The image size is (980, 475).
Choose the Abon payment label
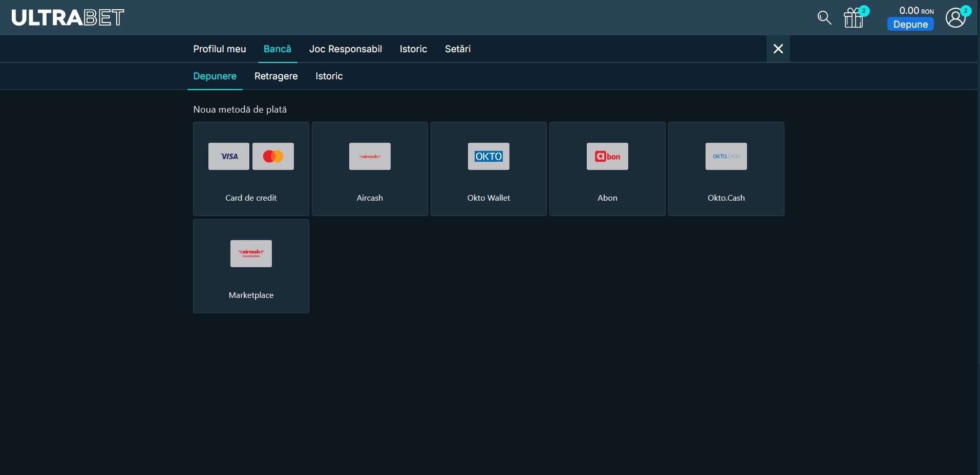coord(607,198)
